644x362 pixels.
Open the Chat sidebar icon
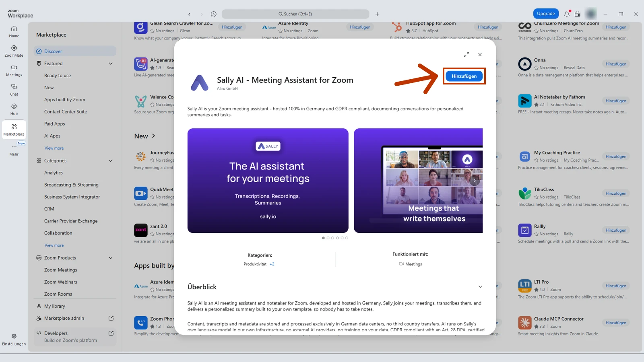[14, 90]
